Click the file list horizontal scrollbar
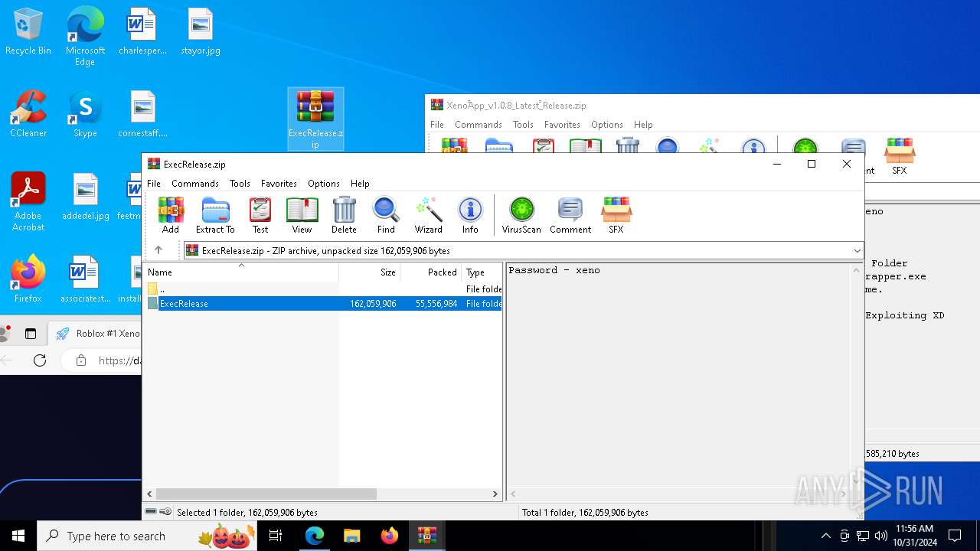 [266, 494]
